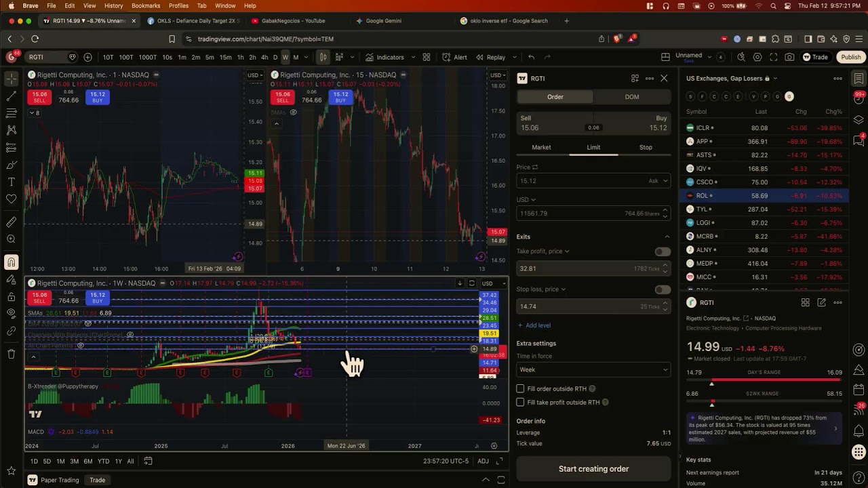Expand the Paper Trading panel with the up chevron

point(486,480)
